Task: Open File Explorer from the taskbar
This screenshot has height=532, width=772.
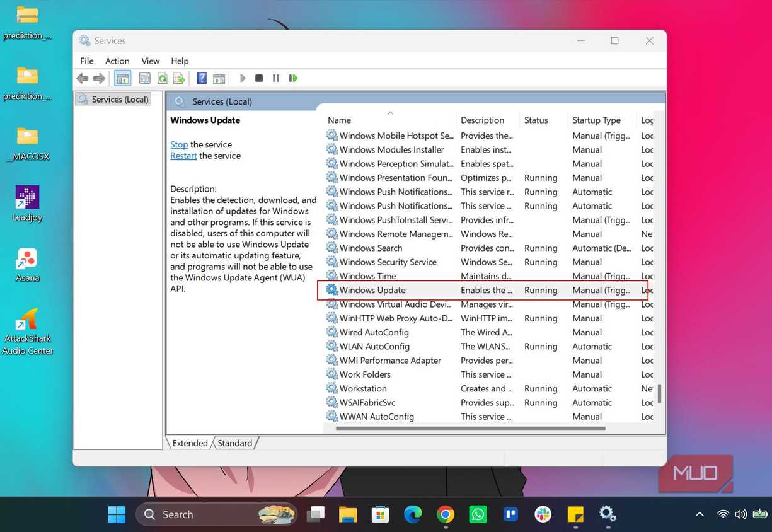Action: [x=348, y=514]
